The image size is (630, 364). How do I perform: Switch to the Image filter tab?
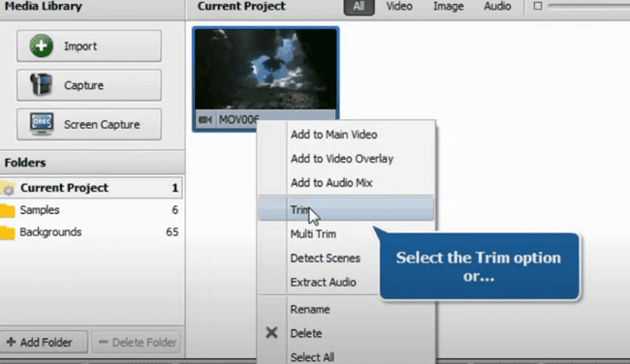pyautogui.click(x=449, y=7)
